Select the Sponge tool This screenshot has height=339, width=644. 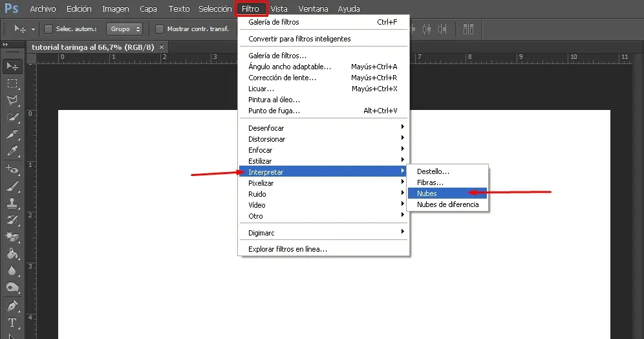tap(12, 287)
